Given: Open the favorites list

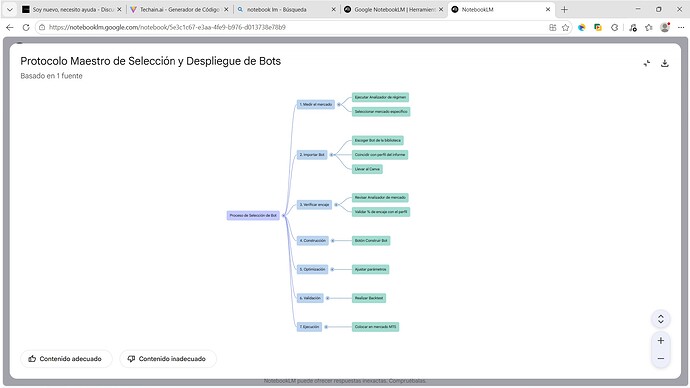Looking at the screenshot, I should pyautogui.click(x=649, y=27).
